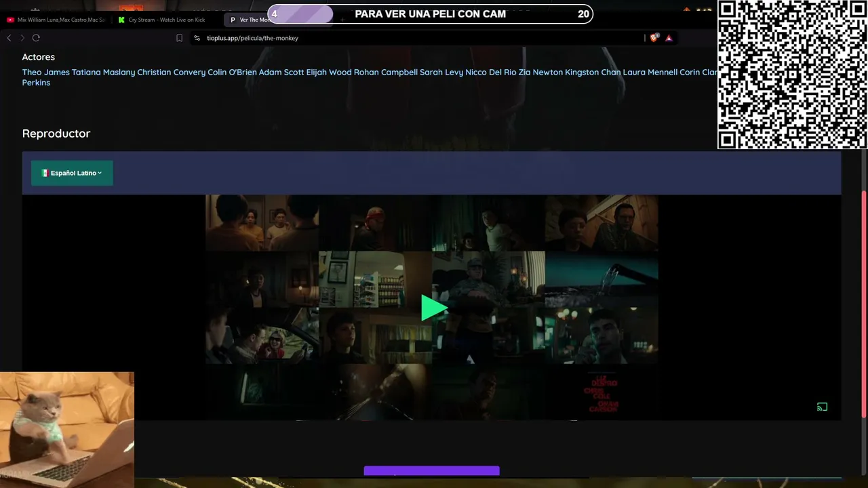Click the QR code overlay
The width and height of the screenshot is (868, 488).
(x=792, y=75)
